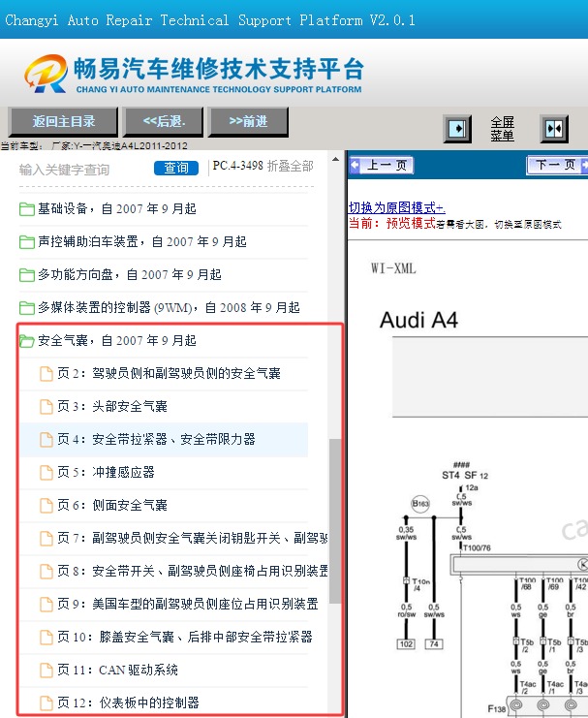Click the F138 component label

(x=496, y=709)
